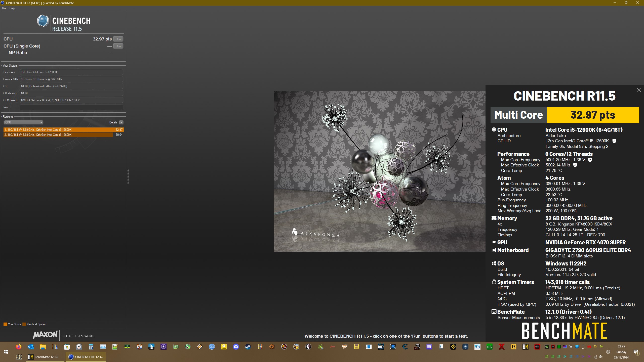This screenshot has width=644, height=362.
Task: Close the BenchMate result overlay
Action: (x=639, y=90)
